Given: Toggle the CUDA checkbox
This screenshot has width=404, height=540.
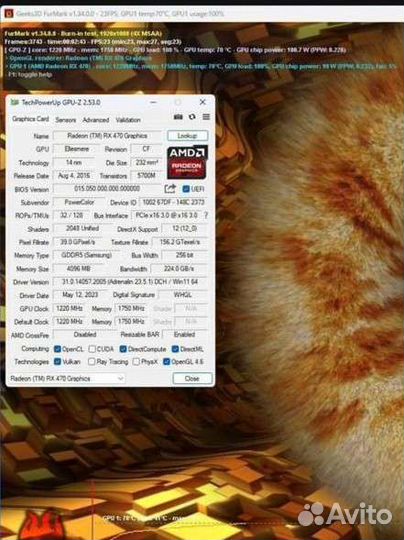Looking at the screenshot, I should tap(92, 349).
